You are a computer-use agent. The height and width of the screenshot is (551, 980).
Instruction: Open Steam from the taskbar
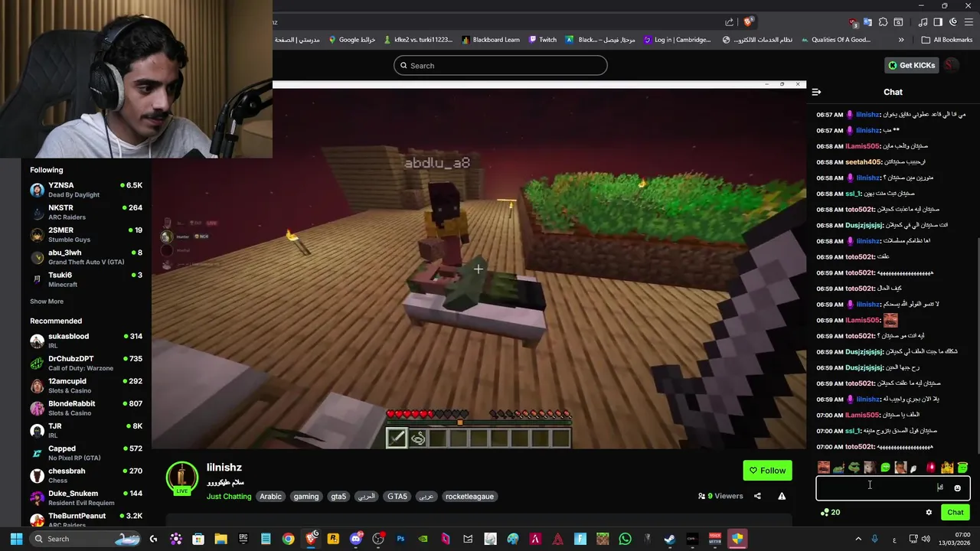click(670, 539)
